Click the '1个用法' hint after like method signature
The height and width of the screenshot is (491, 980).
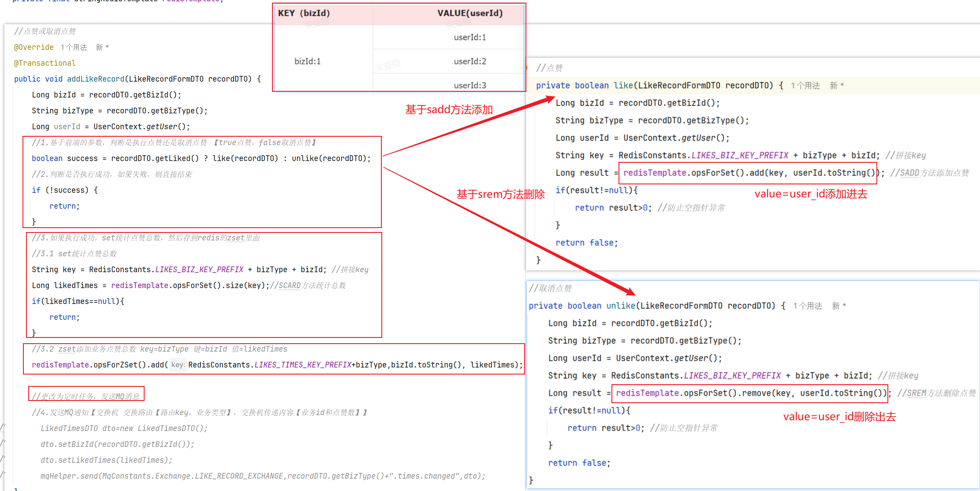(805, 86)
